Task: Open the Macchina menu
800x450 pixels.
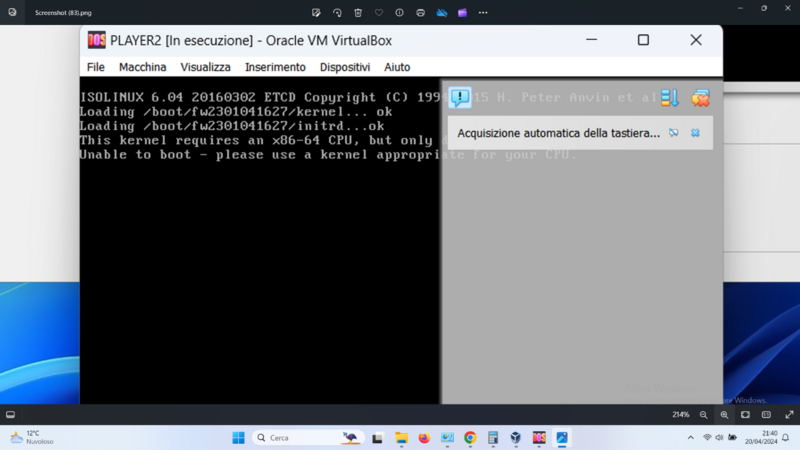Action: (142, 67)
